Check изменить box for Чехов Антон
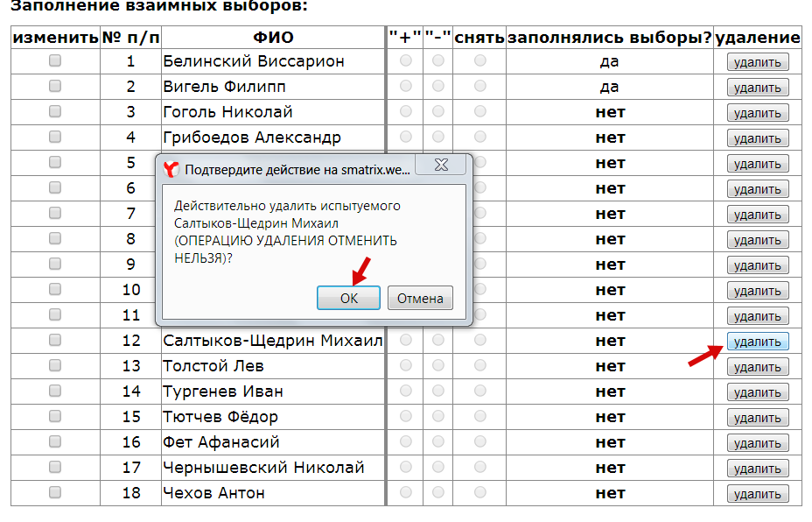The image size is (812, 522). click(55, 493)
